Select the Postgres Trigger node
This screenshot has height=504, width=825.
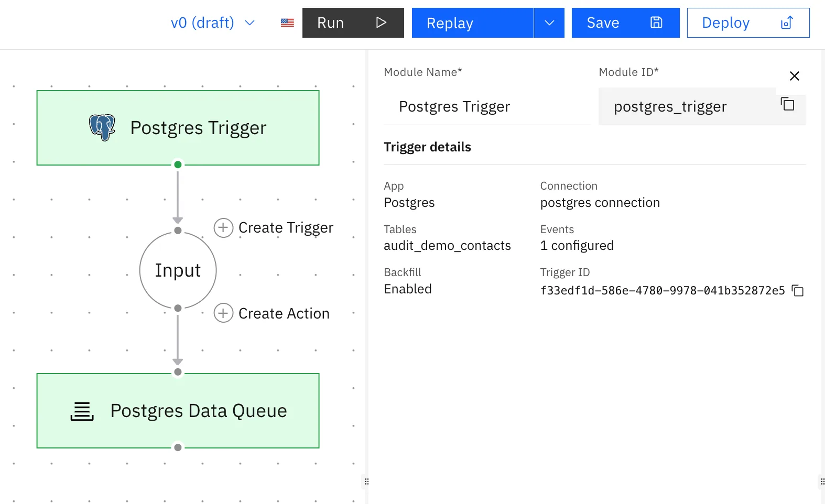click(x=178, y=128)
